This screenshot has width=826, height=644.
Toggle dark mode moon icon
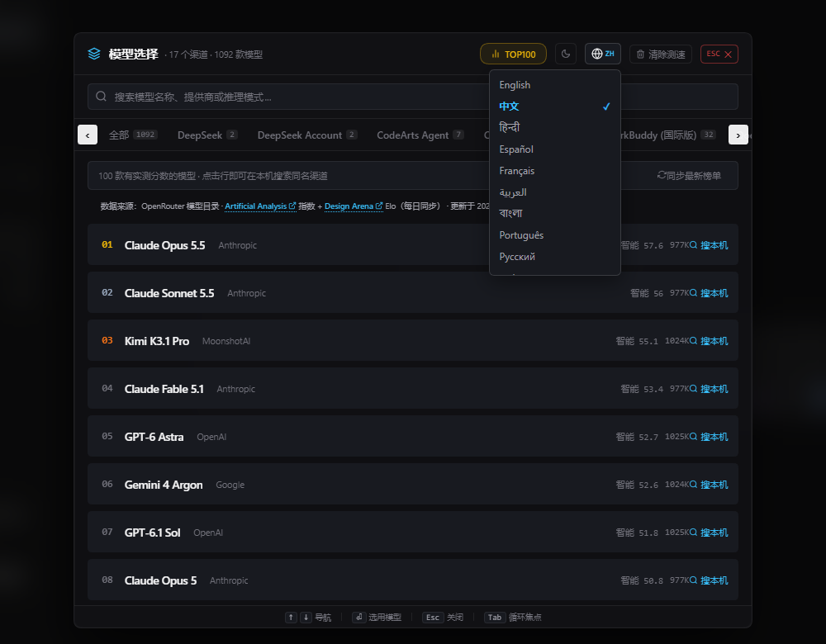(x=566, y=54)
